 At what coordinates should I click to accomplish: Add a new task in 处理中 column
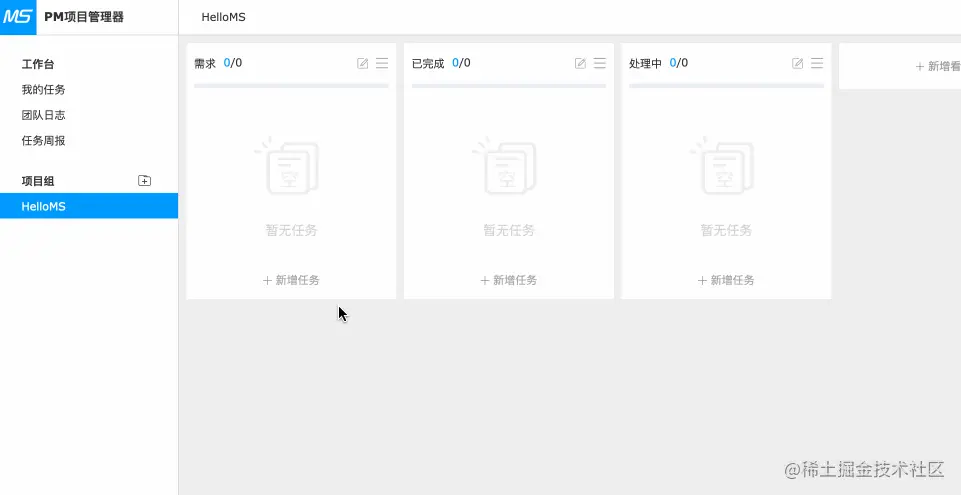click(x=726, y=280)
